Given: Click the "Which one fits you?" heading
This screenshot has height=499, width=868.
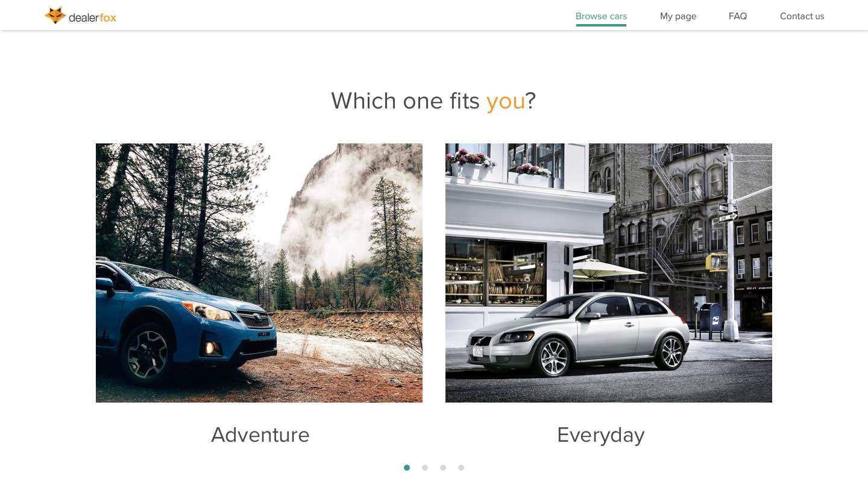Looking at the screenshot, I should (433, 101).
